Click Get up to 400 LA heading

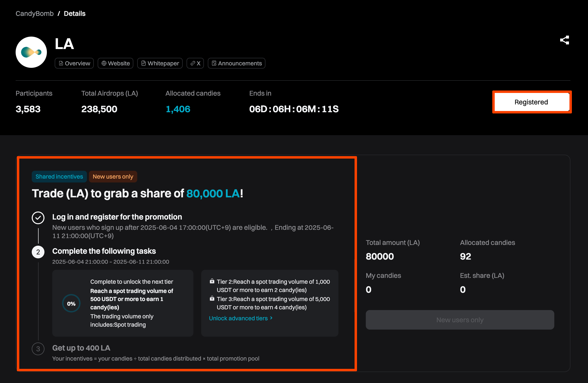pyautogui.click(x=81, y=348)
